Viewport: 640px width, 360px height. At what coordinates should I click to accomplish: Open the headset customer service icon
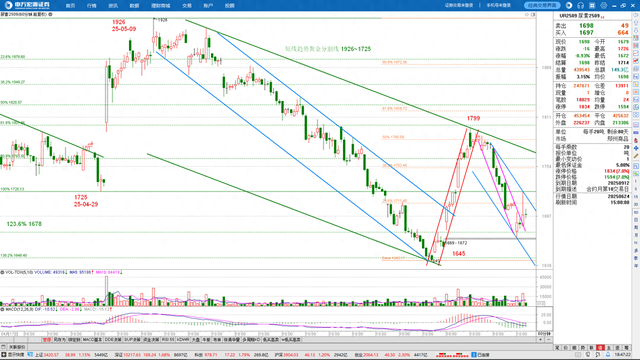coord(580,5)
